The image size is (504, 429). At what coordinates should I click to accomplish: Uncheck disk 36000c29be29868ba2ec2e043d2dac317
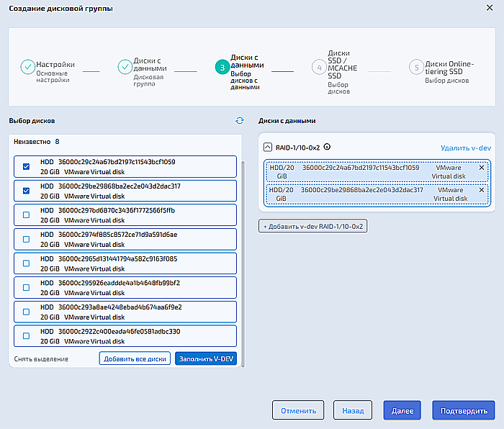[x=27, y=191]
